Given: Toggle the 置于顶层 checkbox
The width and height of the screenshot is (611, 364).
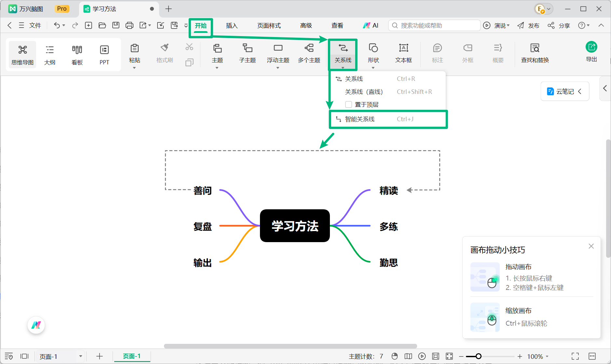Looking at the screenshot, I should tap(348, 105).
